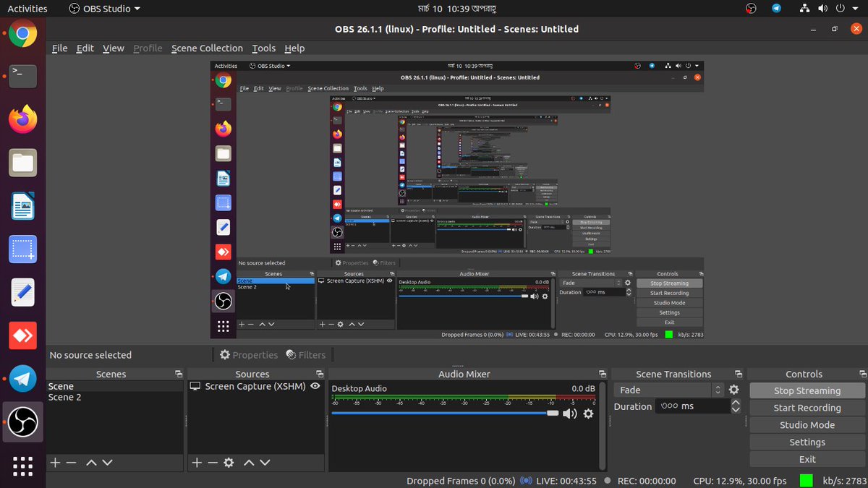Add a new scene with the plus icon
Image resolution: width=868 pixels, height=488 pixels.
point(55,462)
